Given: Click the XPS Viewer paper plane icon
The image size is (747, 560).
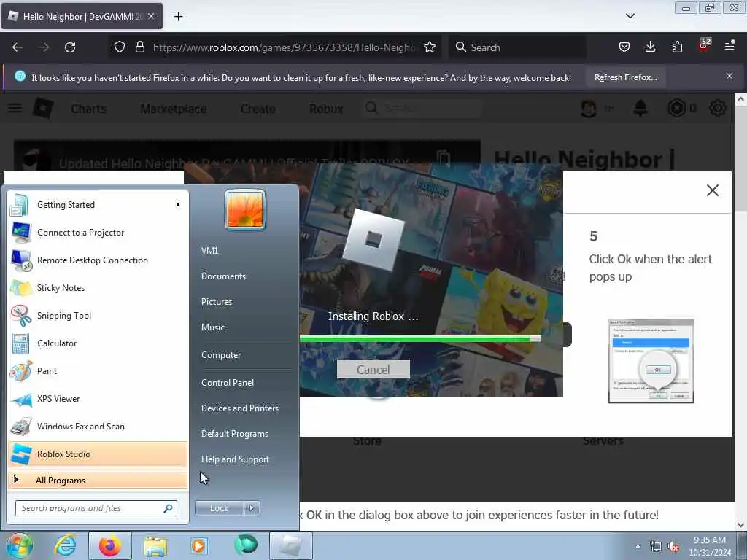Looking at the screenshot, I should (x=20, y=399).
